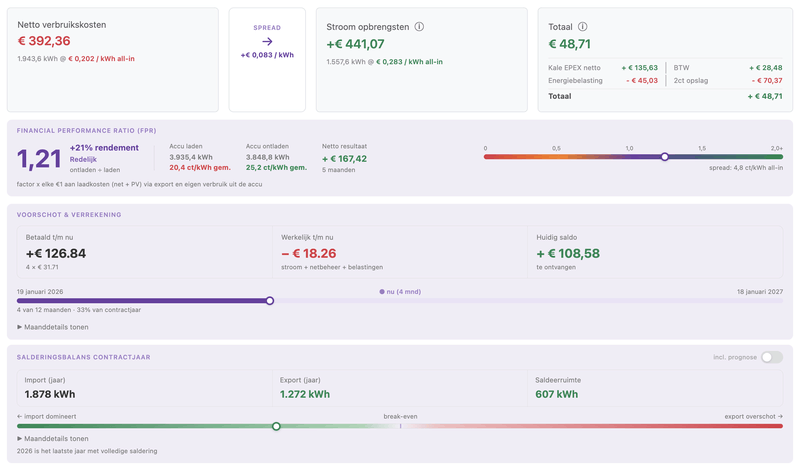Image resolution: width=800 pixels, height=470 pixels.
Task: Click the 'Redelijk' rating label
Action: tap(83, 159)
